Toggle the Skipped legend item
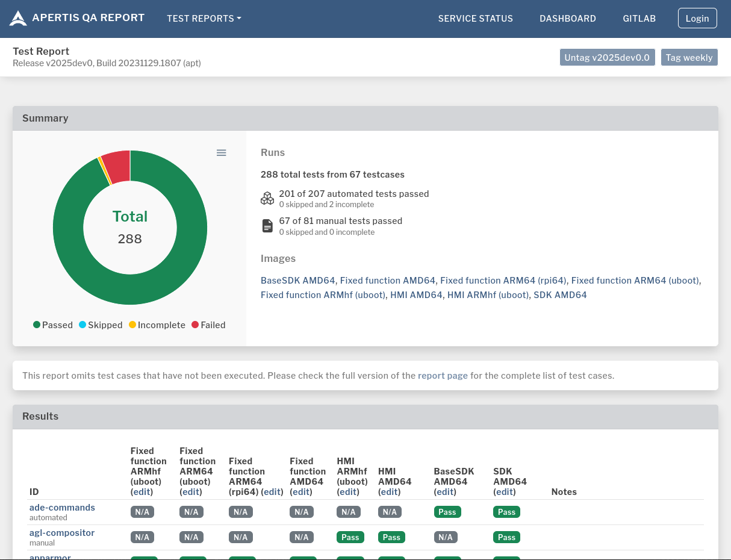The height and width of the screenshot is (560, 731). point(101,325)
